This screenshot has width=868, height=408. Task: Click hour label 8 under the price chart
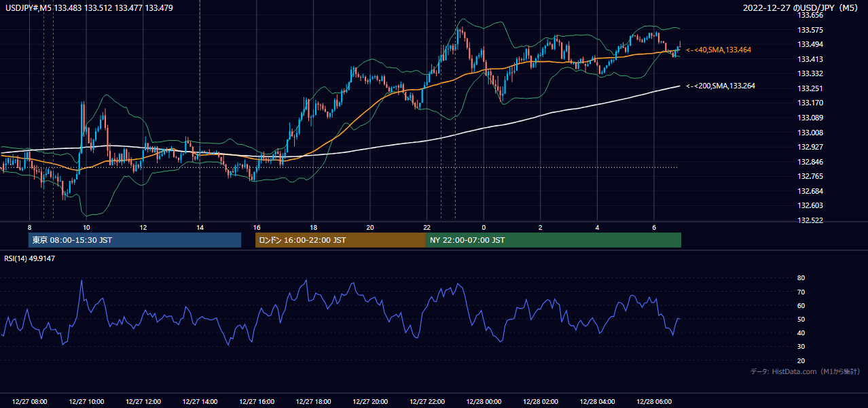pos(29,227)
